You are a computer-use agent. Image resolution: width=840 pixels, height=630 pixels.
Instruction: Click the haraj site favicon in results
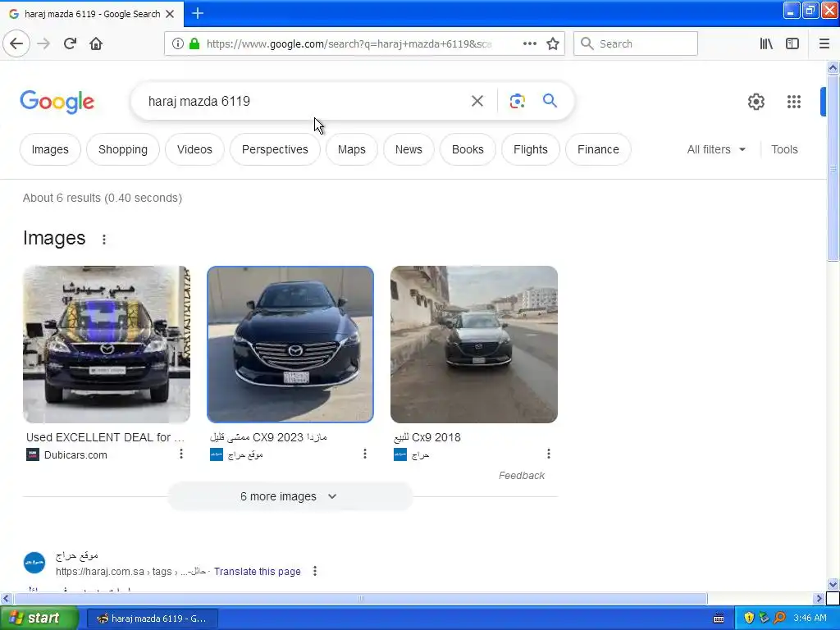click(x=34, y=563)
